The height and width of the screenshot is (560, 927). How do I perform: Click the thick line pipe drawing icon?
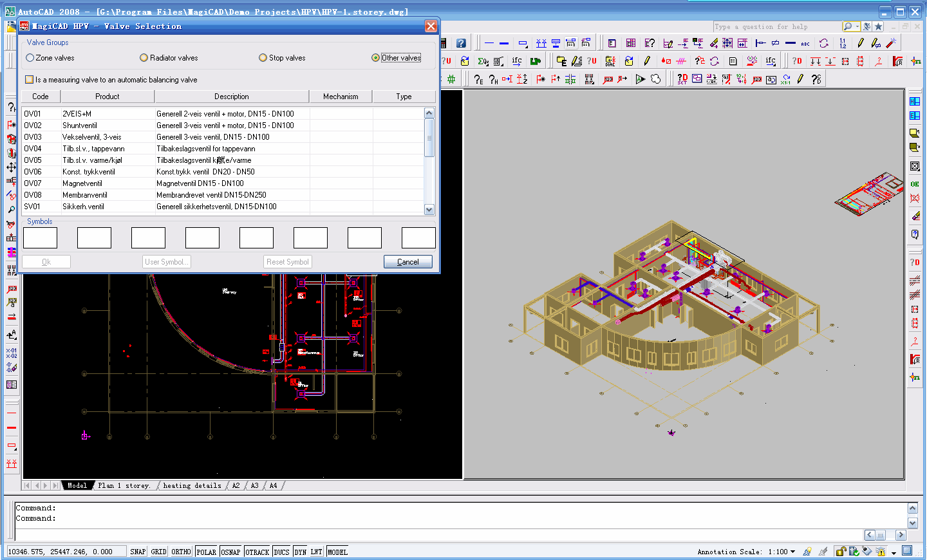[504, 43]
